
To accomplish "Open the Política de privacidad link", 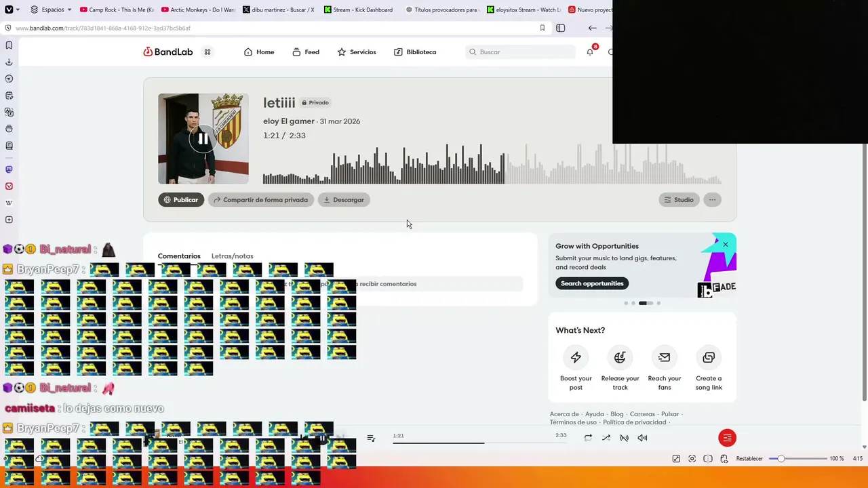I will coord(635,422).
